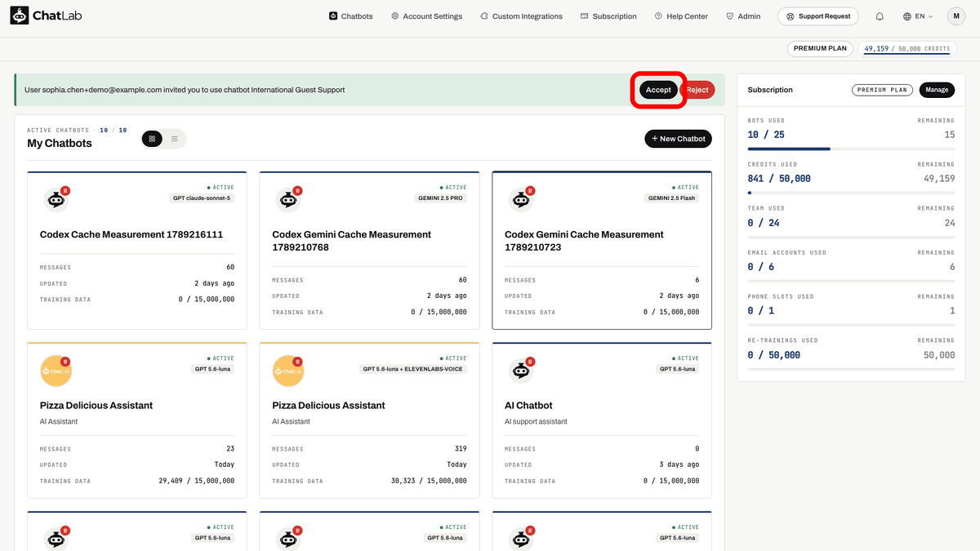
Task: Open the notifications bell
Action: point(880,16)
